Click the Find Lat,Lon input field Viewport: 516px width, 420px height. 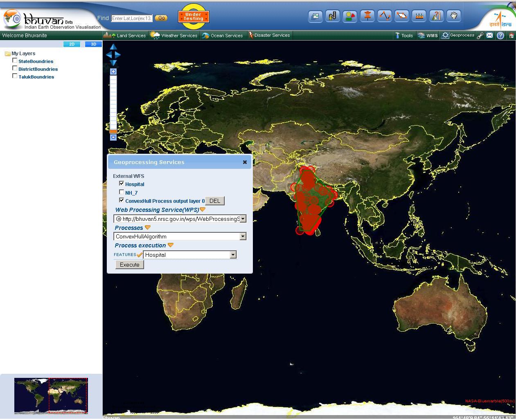[132, 18]
